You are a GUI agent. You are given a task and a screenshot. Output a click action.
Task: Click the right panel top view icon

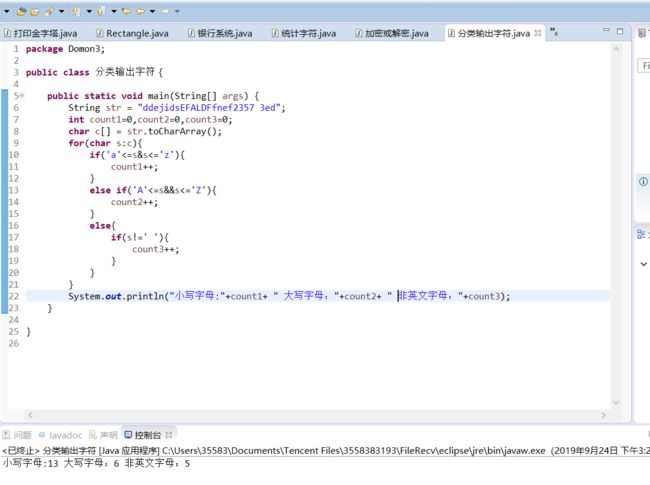642,33
